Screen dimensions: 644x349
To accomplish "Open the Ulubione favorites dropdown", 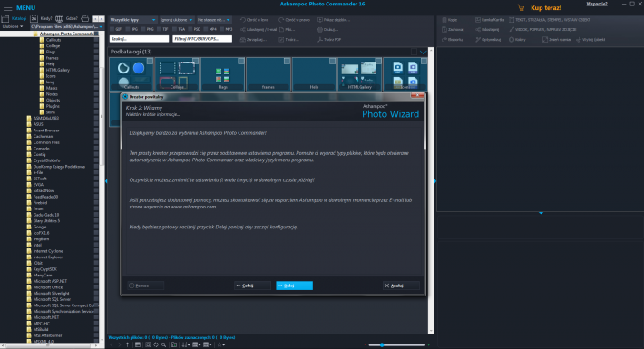I will [x=13, y=26].
